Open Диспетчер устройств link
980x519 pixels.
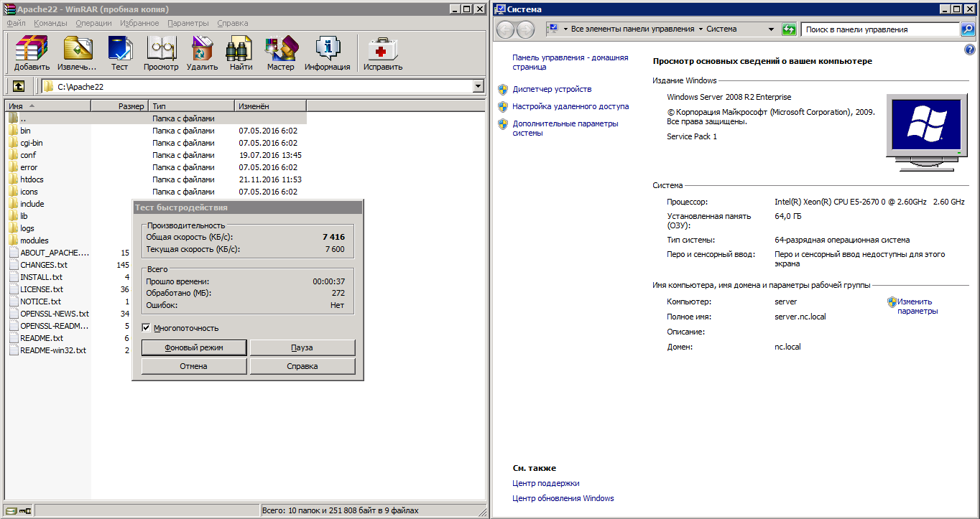tap(552, 89)
